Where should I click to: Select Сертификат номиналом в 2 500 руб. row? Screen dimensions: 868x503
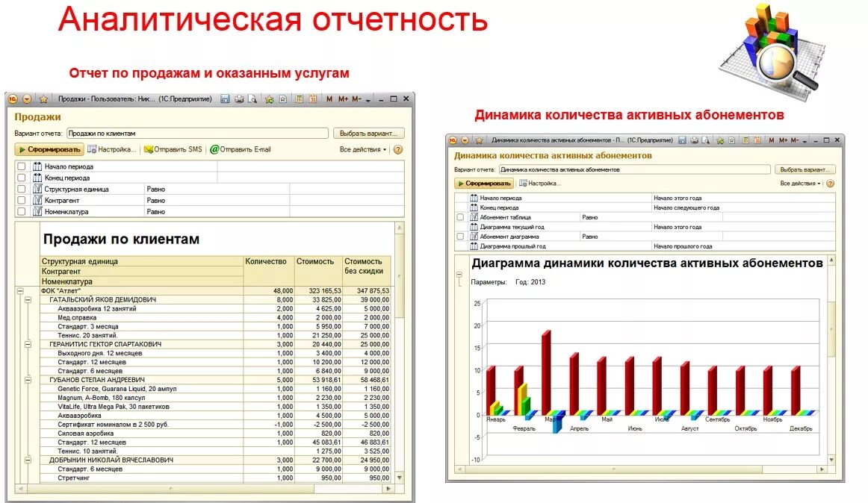tap(215, 425)
